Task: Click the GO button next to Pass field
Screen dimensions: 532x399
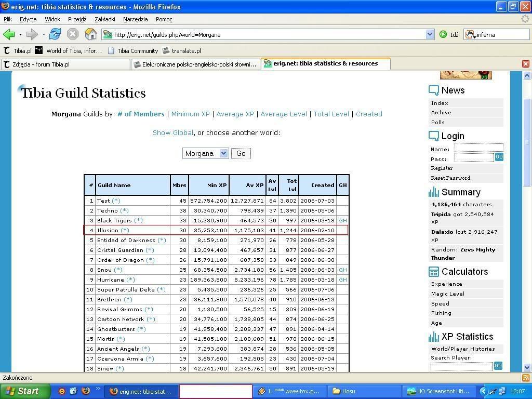Action: pos(499,157)
